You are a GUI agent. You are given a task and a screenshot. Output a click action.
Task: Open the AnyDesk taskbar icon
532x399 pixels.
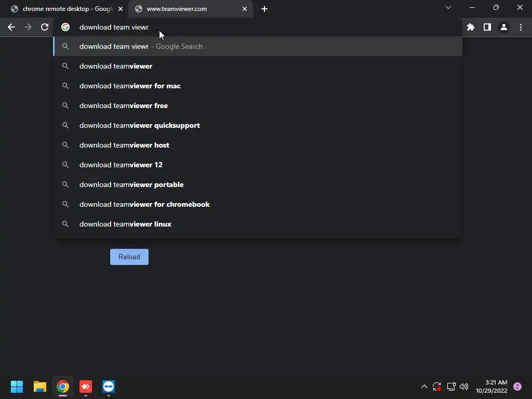pyautogui.click(x=86, y=387)
